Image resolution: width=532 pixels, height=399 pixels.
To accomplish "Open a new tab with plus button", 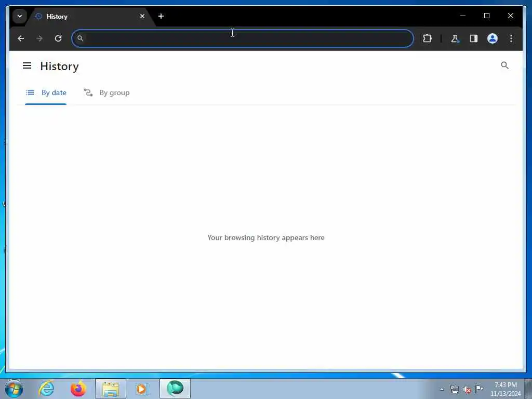I will pyautogui.click(x=161, y=16).
